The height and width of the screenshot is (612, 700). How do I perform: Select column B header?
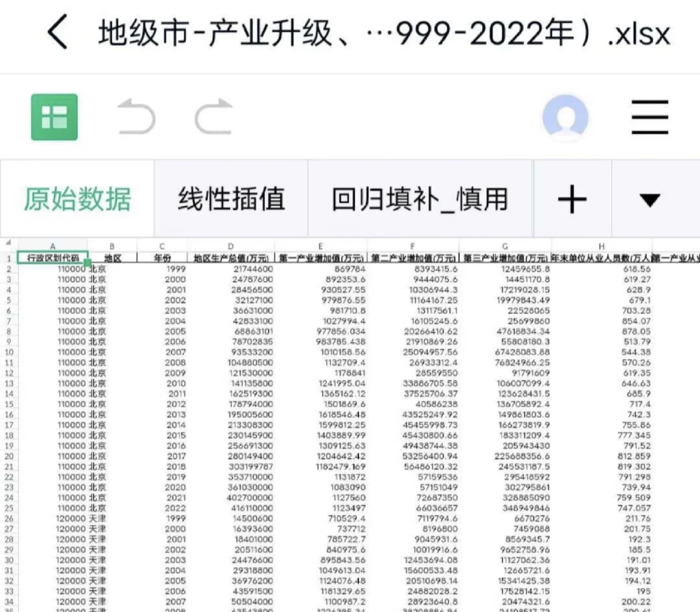pyautogui.click(x=112, y=246)
